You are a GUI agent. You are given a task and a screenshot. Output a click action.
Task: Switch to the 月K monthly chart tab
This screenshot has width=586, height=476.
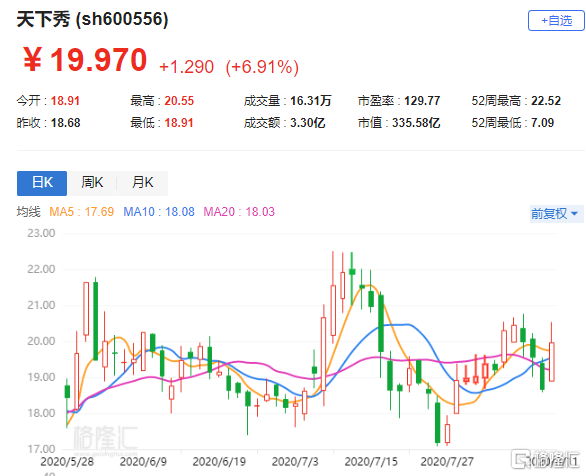142,183
